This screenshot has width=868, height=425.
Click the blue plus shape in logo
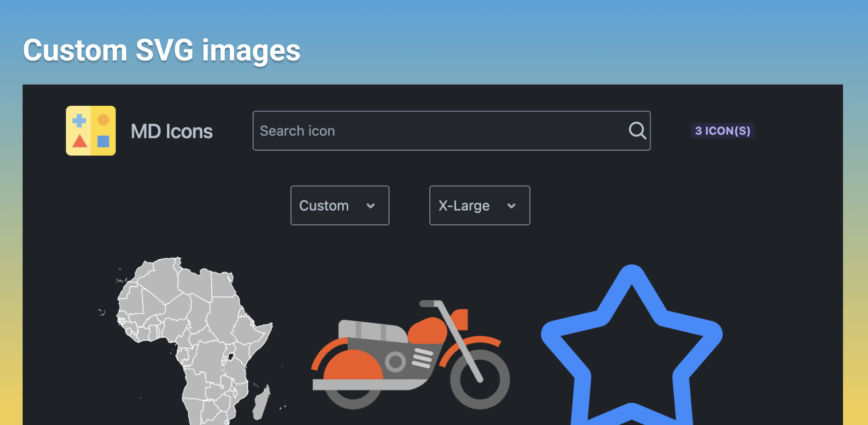(79, 120)
